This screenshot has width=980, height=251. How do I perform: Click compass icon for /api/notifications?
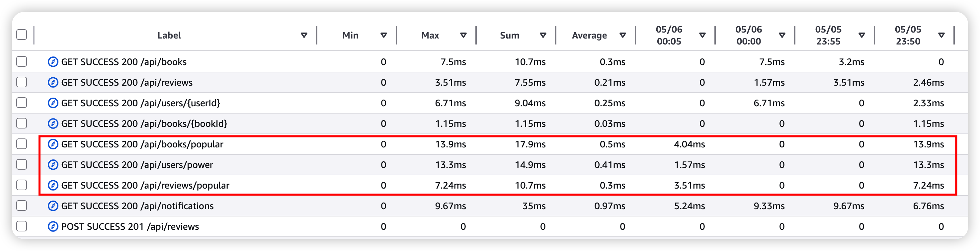click(x=53, y=206)
